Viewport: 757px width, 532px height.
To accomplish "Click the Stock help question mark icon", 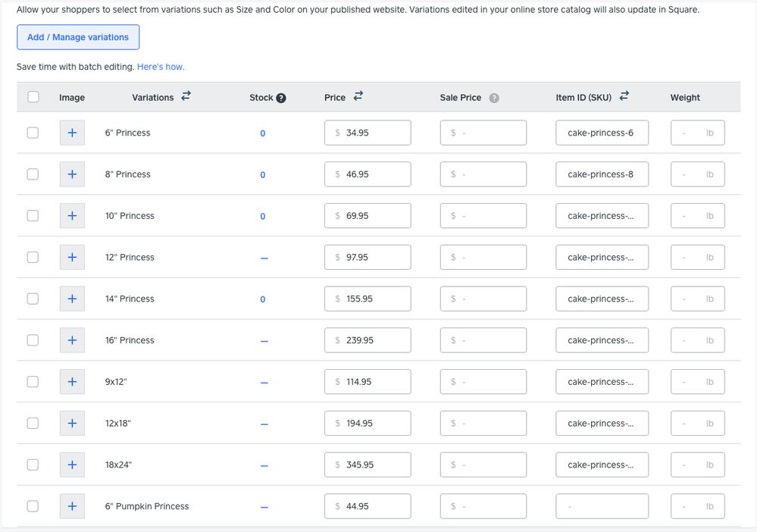I will click(x=281, y=98).
